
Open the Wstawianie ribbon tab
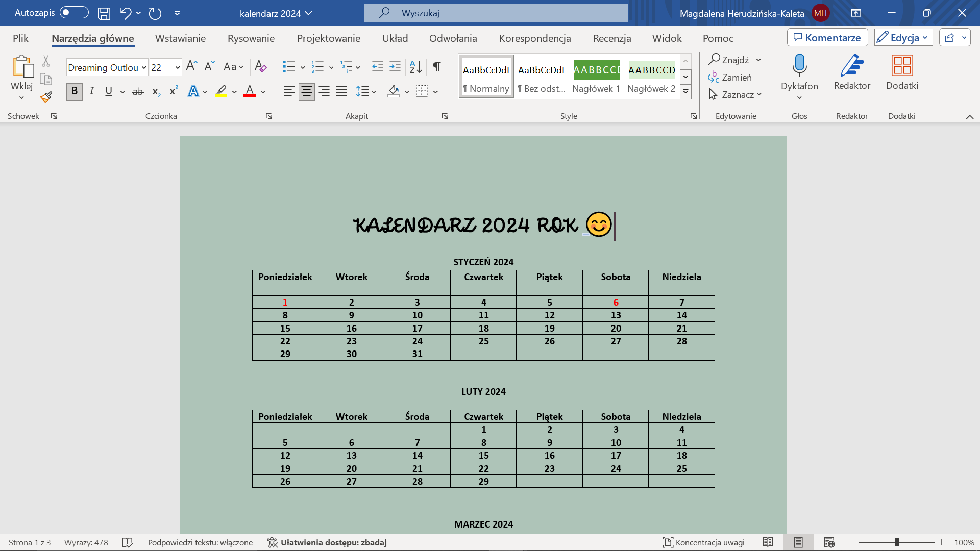pos(180,38)
